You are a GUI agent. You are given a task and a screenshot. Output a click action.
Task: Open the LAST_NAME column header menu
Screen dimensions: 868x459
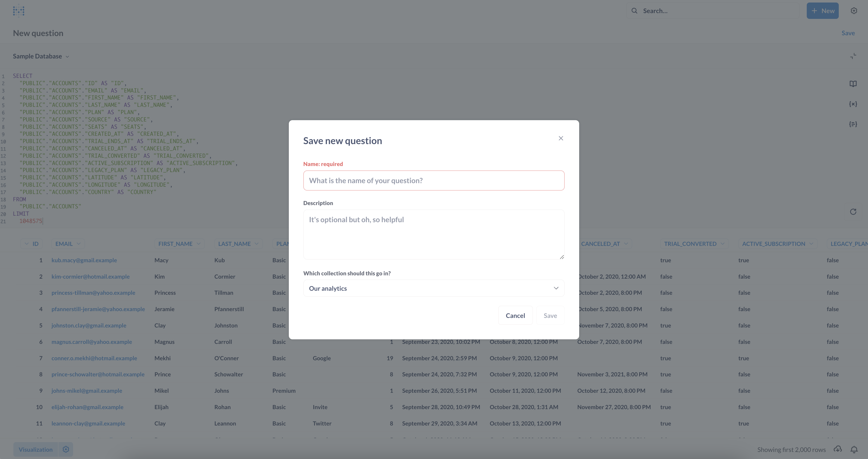[x=238, y=244]
